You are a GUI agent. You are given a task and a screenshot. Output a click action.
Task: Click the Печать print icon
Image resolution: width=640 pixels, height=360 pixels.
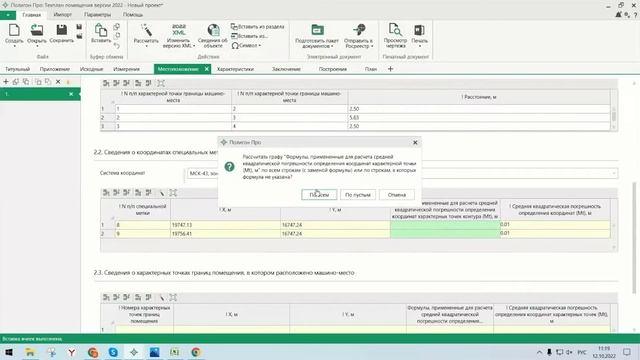click(419, 30)
